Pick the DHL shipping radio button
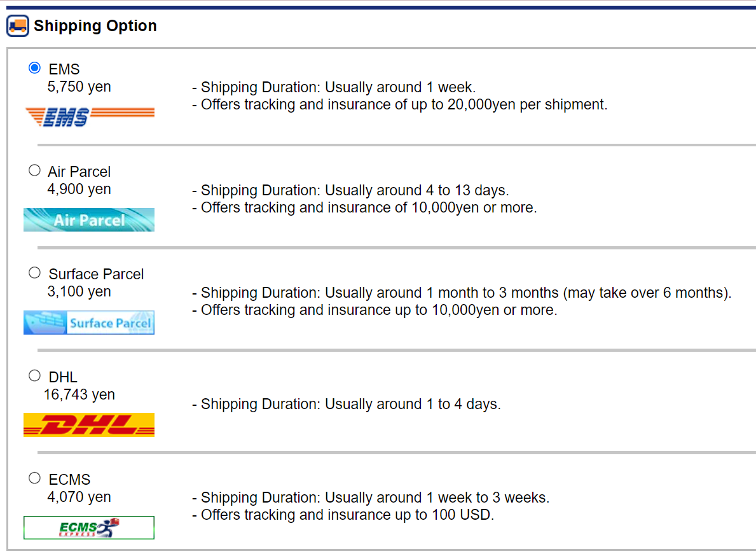Screen dimensions: 756x556 pyautogui.click(x=35, y=375)
